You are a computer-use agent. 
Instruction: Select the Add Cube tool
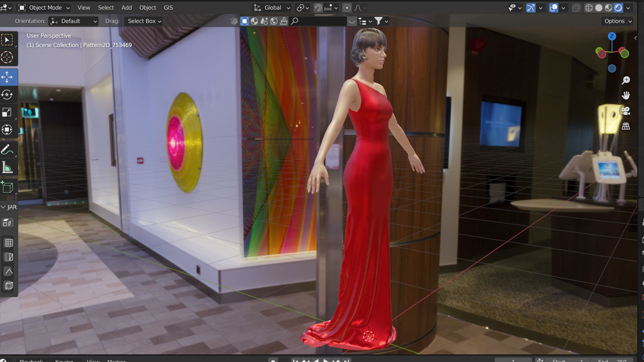point(7,187)
